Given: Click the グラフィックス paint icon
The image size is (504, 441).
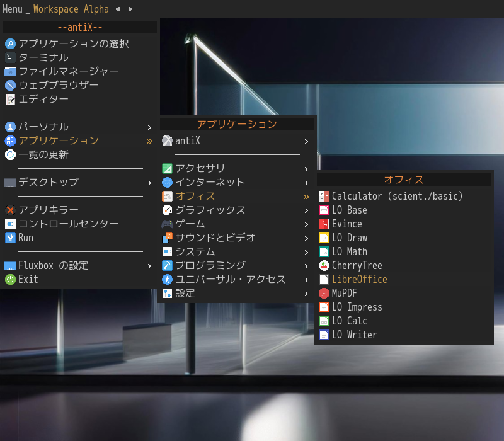Looking at the screenshot, I should tap(167, 210).
